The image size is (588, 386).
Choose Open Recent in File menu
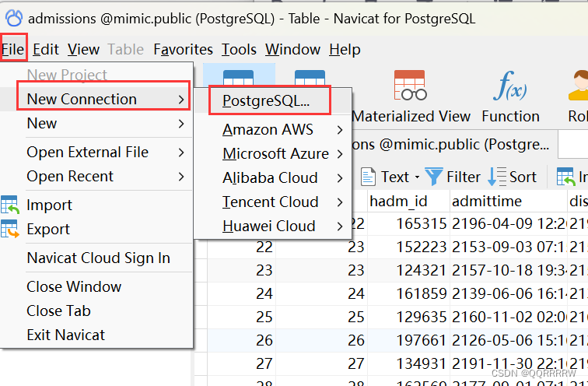tap(96, 177)
